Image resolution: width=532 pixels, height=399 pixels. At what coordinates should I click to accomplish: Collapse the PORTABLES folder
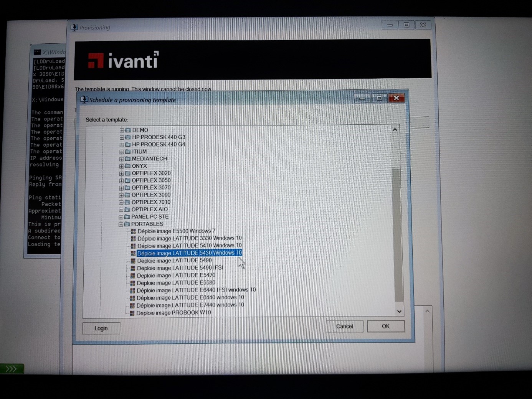121,224
